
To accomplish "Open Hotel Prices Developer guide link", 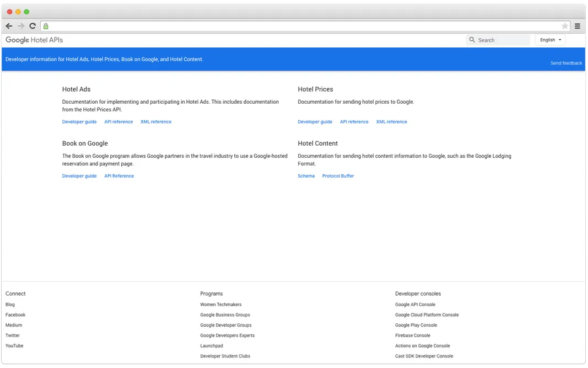I will (315, 122).
